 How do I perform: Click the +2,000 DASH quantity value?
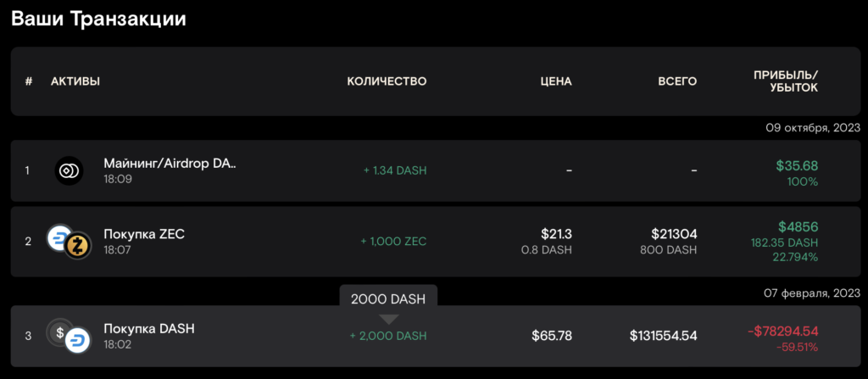(x=388, y=336)
